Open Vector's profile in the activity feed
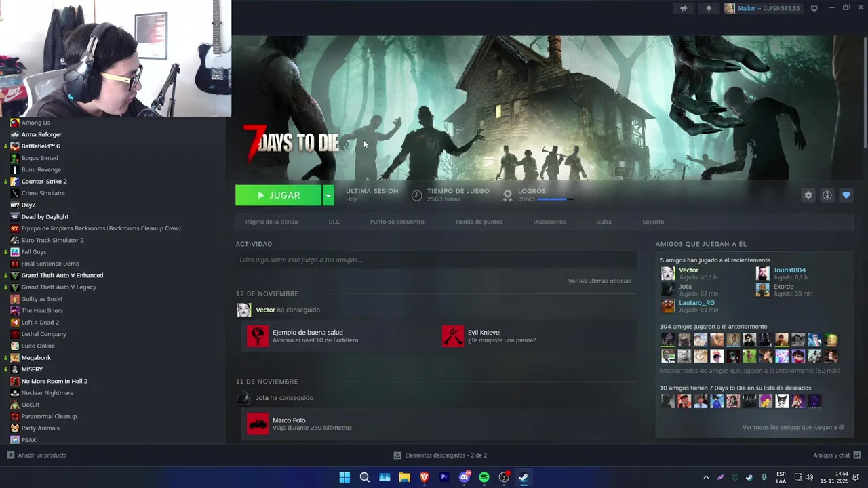Viewport: 868px width, 488px height. click(265, 310)
